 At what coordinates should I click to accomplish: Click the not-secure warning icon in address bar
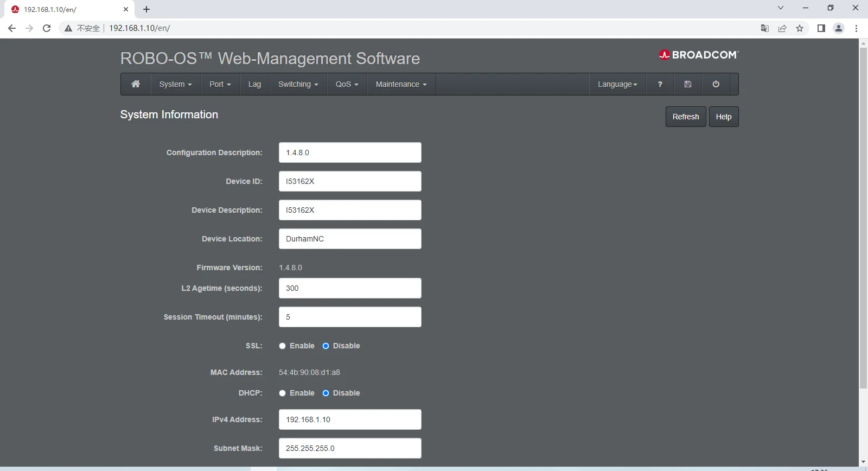click(x=68, y=28)
